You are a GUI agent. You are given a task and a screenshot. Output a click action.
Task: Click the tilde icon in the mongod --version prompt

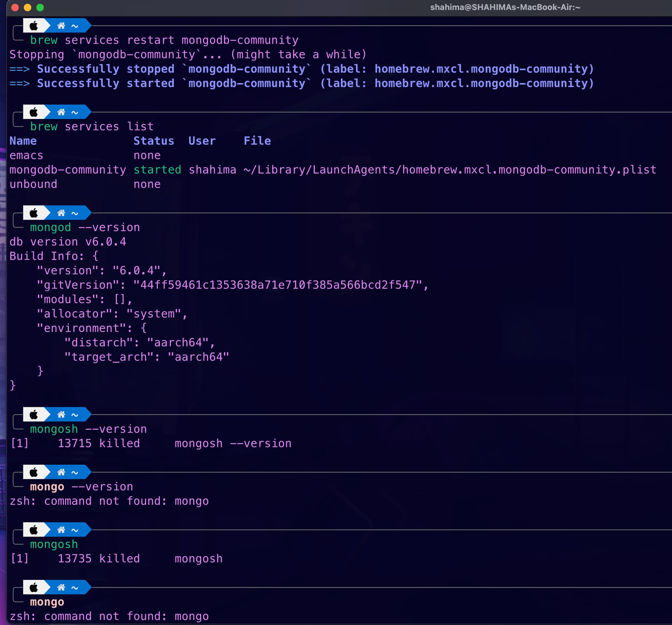pyautogui.click(x=74, y=213)
